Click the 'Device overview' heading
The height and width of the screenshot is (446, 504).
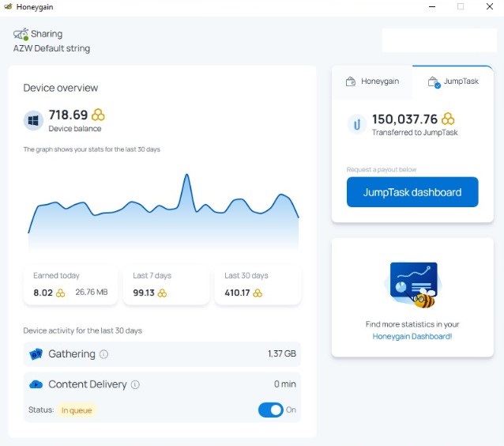tap(60, 88)
